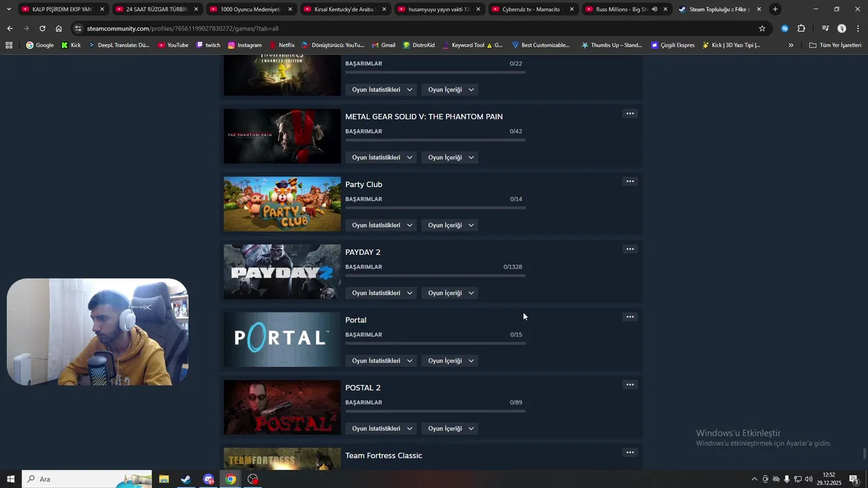Open the three-dot menu for Portal

pos(630,317)
